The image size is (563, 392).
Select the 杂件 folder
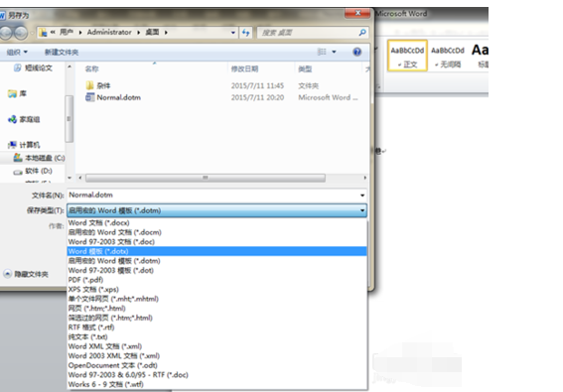click(x=98, y=85)
